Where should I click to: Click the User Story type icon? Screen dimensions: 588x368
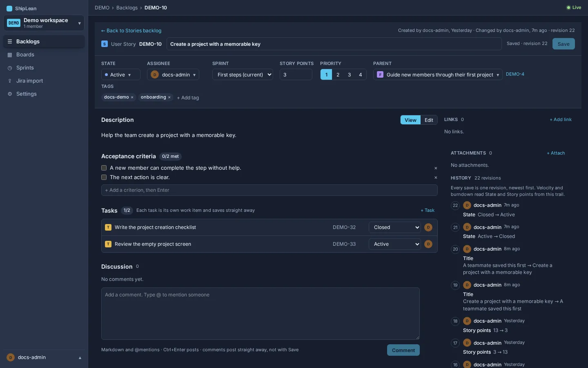[x=105, y=44]
